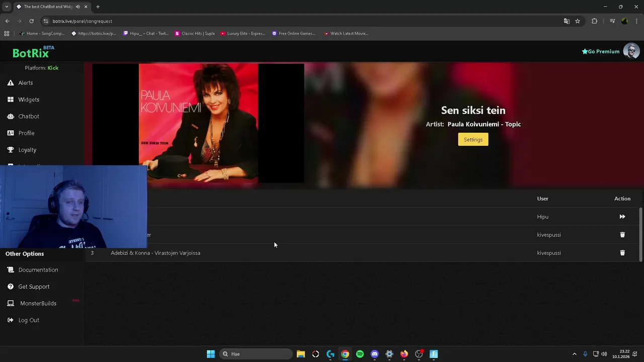Delete the second queued song from kivespussi
644x362 pixels.
622,235
